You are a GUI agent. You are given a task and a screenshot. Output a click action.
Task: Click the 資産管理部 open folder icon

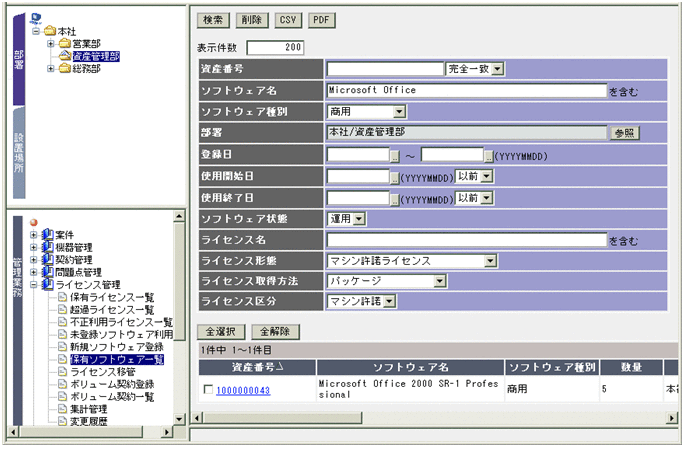(65, 55)
